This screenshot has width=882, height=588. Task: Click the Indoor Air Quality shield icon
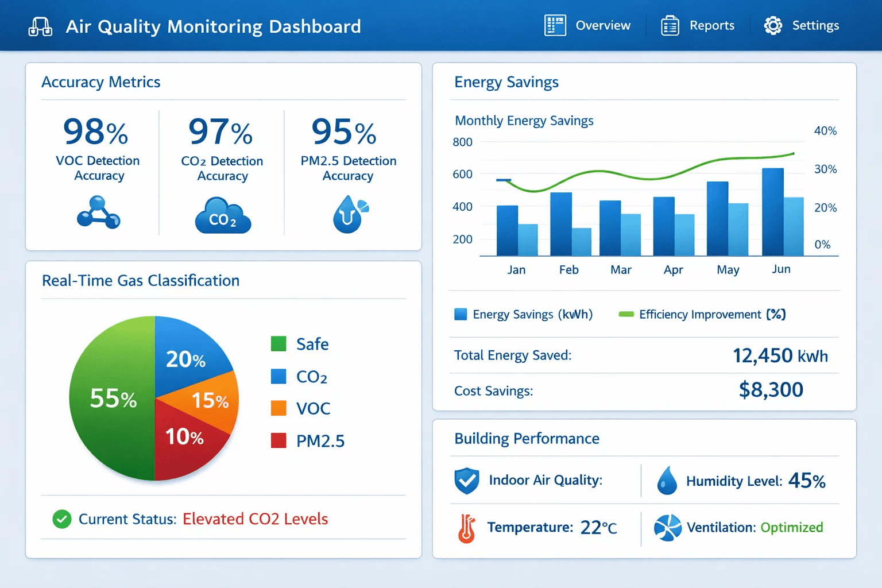pos(467,481)
